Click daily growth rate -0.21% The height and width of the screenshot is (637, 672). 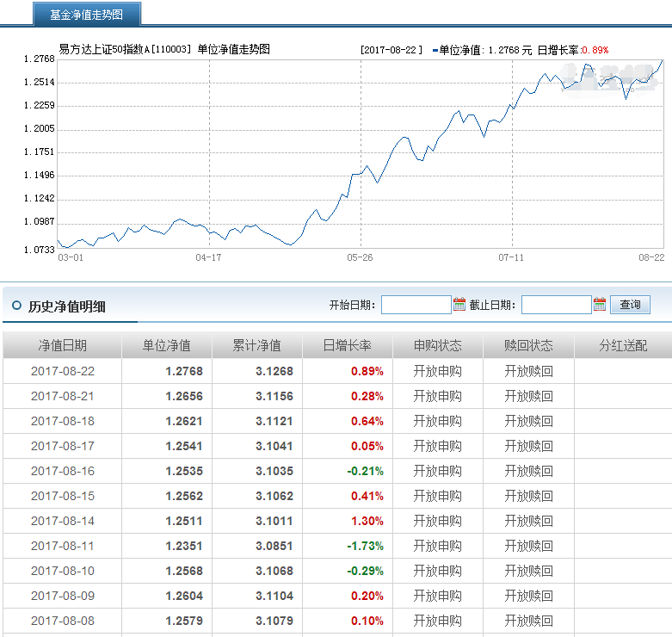tap(365, 471)
